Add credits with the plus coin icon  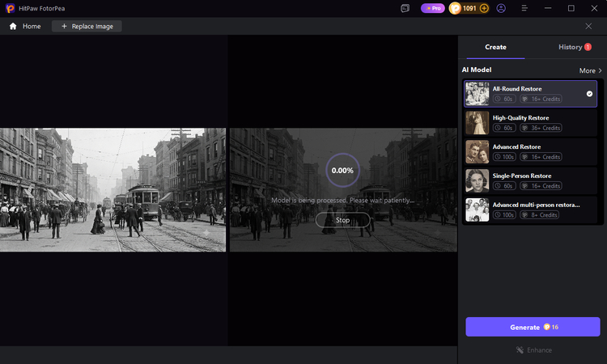[484, 8]
